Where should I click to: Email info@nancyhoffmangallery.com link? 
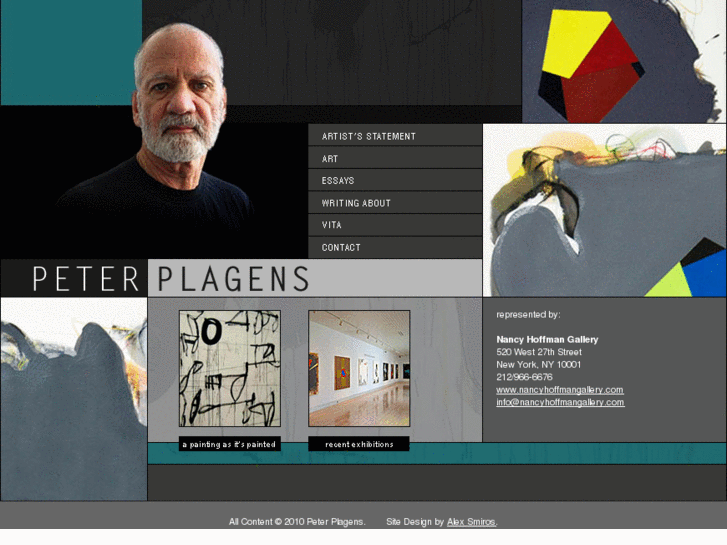pyautogui.click(x=560, y=402)
